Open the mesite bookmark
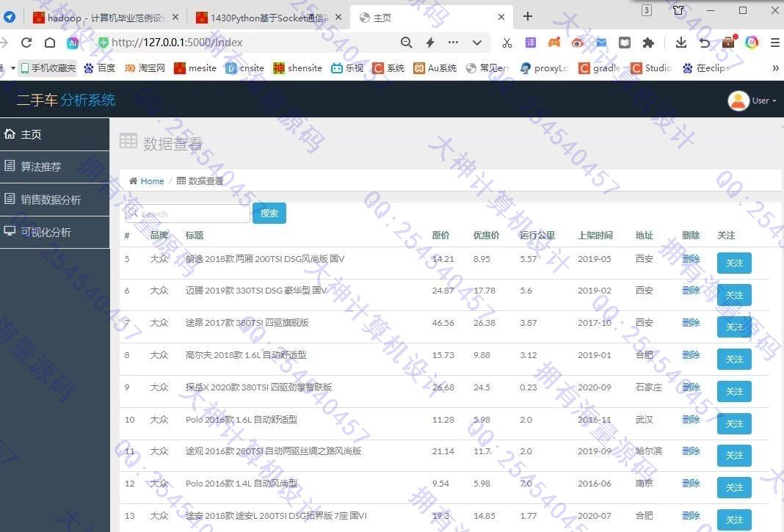 coord(195,68)
